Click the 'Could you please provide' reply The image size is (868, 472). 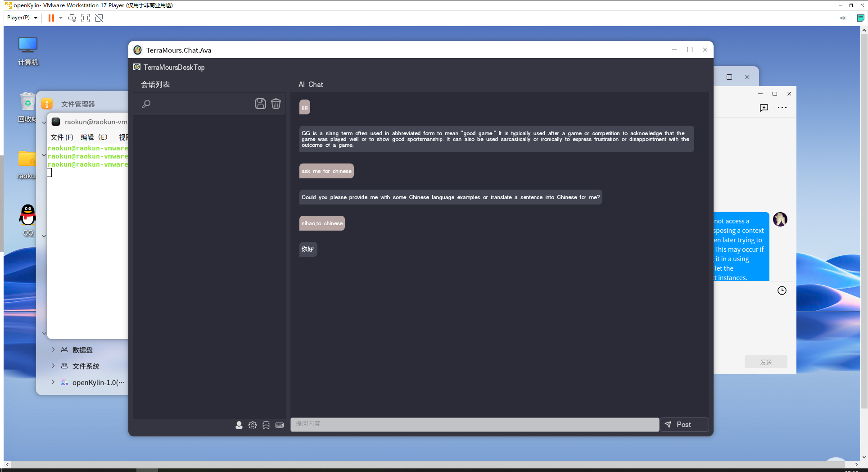451,197
